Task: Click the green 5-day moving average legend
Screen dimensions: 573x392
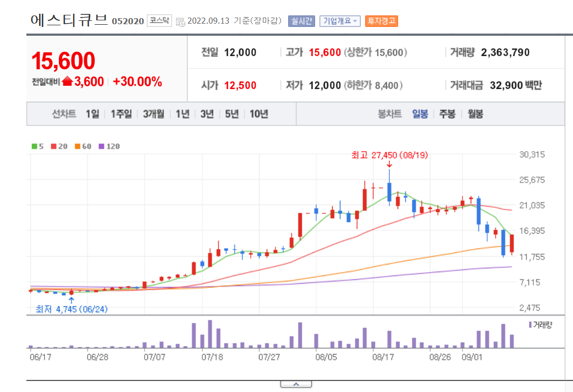Action: coord(37,146)
